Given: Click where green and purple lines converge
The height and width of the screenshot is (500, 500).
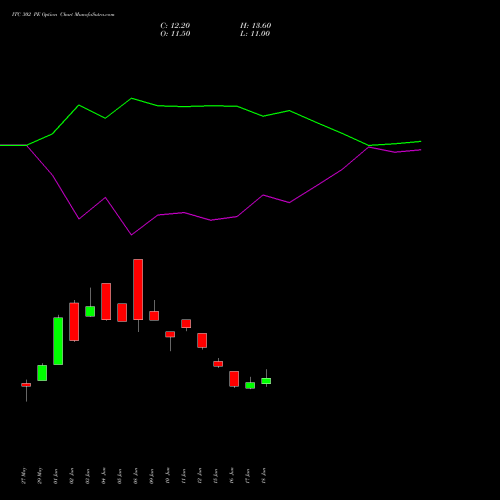Looking at the screenshot, I should point(369,146).
